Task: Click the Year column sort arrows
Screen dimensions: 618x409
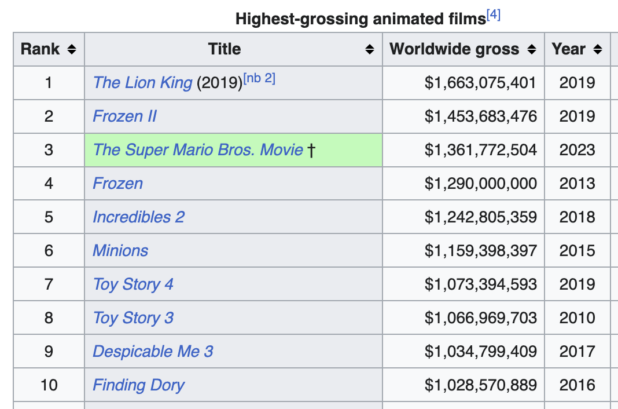Action: pyautogui.click(x=598, y=49)
